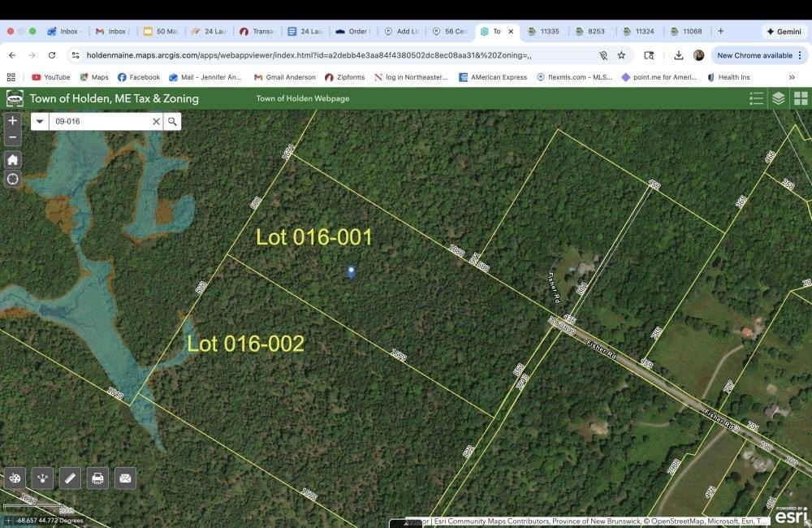Expand the search source dropdown arrow
The image size is (812, 528).
[x=40, y=121]
